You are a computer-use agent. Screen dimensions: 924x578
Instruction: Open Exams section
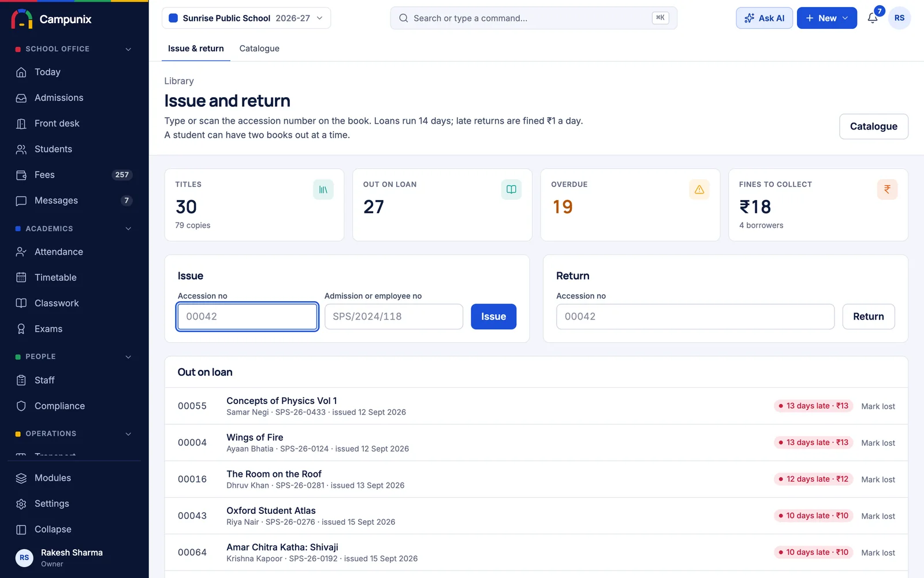74,329
